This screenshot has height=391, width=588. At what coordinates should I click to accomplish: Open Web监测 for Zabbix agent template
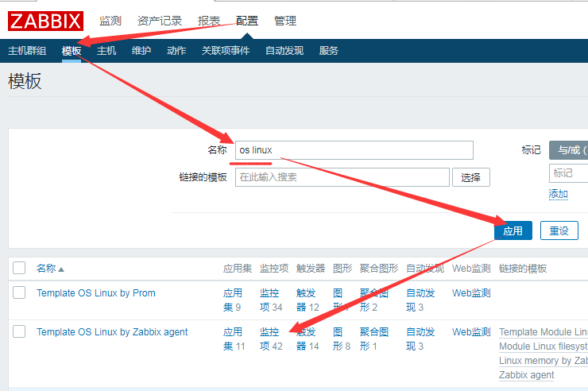tap(471, 331)
